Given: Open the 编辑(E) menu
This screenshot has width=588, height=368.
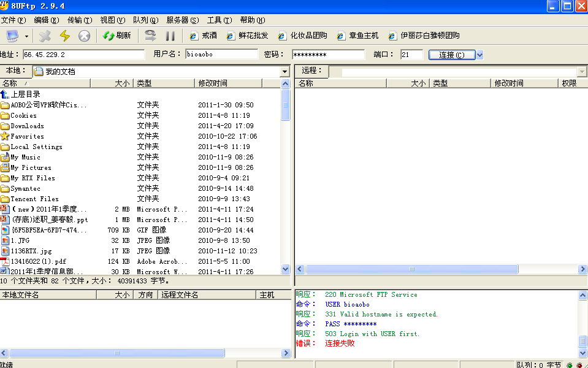Looking at the screenshot, I should pos(47,20).
